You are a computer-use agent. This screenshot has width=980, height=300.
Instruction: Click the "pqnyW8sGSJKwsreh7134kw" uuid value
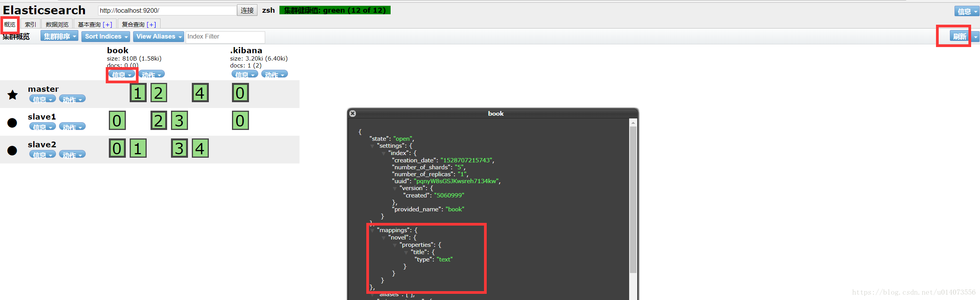[x=456, y=181]
